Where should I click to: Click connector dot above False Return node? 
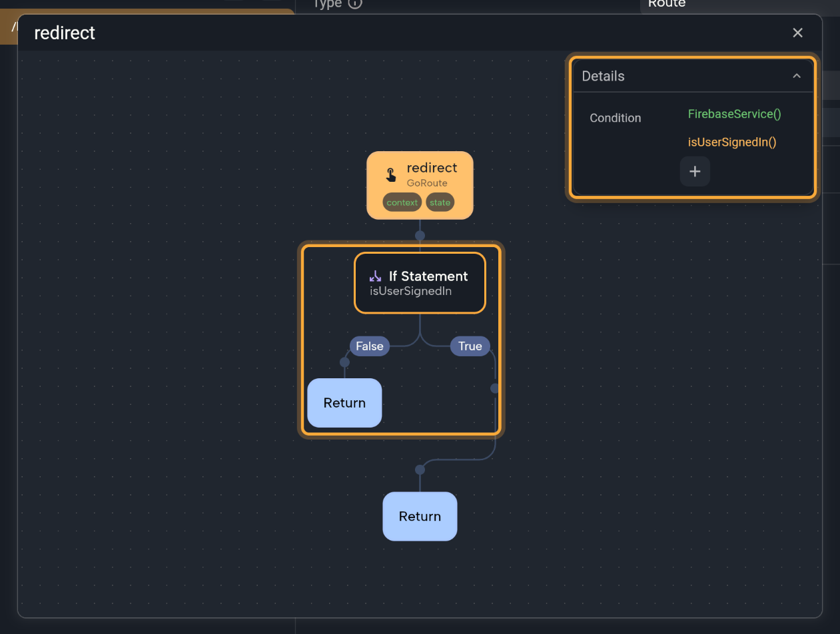pos(344,362)
